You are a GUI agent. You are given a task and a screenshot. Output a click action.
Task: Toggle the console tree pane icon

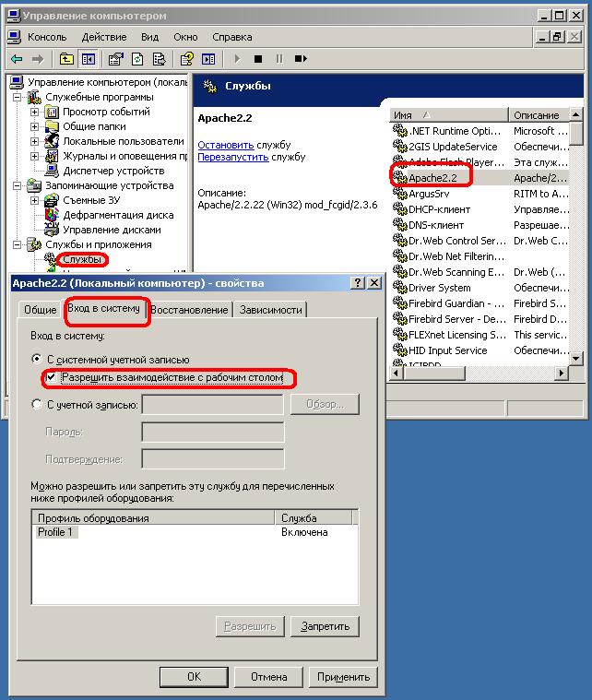[x=88, y=58]
